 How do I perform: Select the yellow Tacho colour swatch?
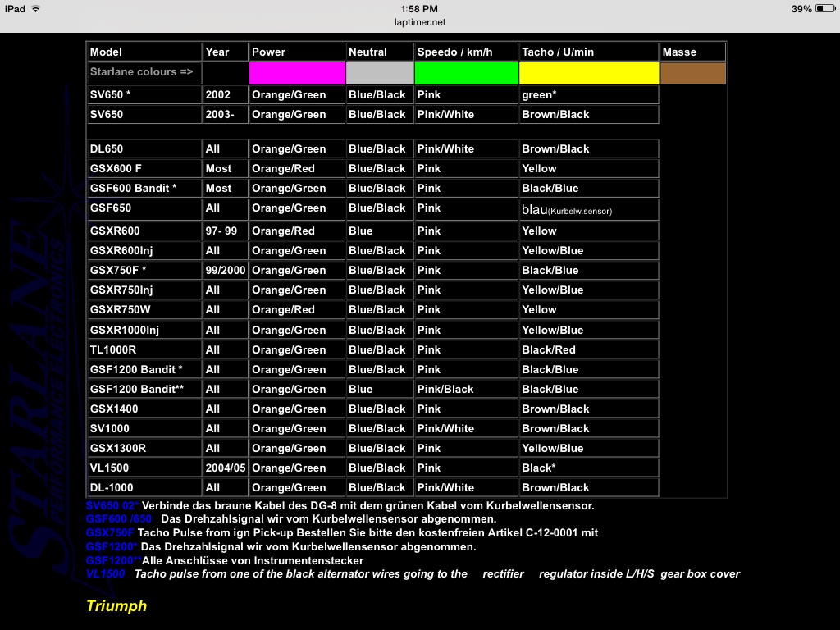[x=589, y=73]
